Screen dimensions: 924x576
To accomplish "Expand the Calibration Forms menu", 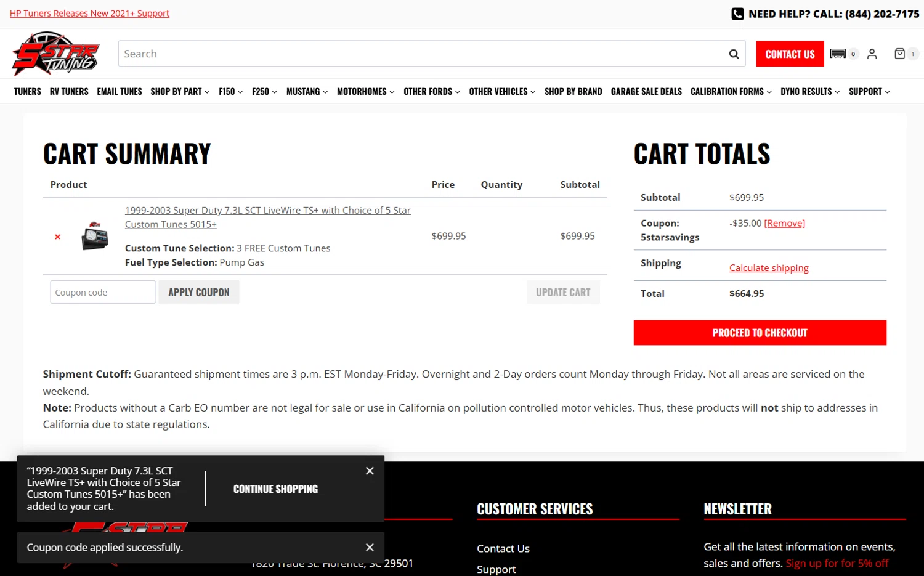I will (x=731, y=91).
